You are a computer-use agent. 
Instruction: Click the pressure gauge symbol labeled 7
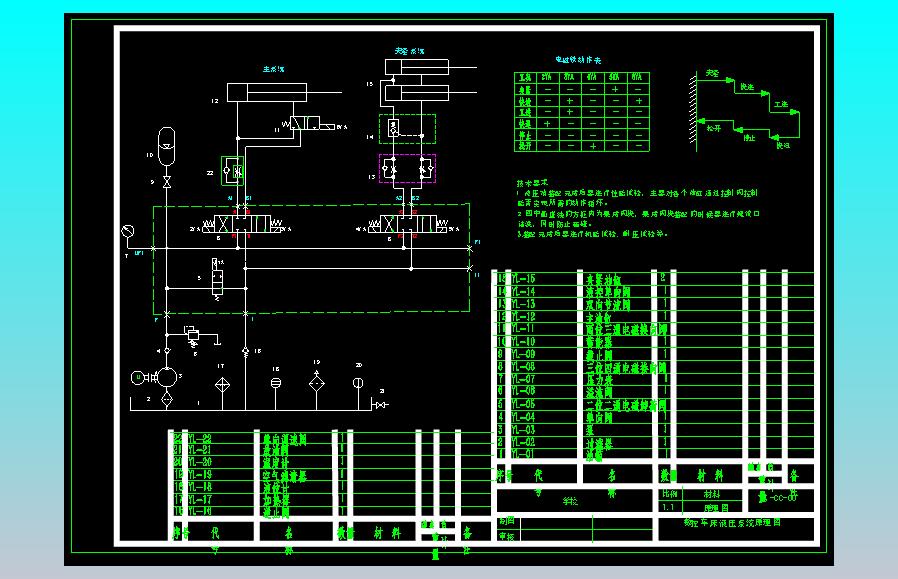pyautogui.click(x=128, y=231)
